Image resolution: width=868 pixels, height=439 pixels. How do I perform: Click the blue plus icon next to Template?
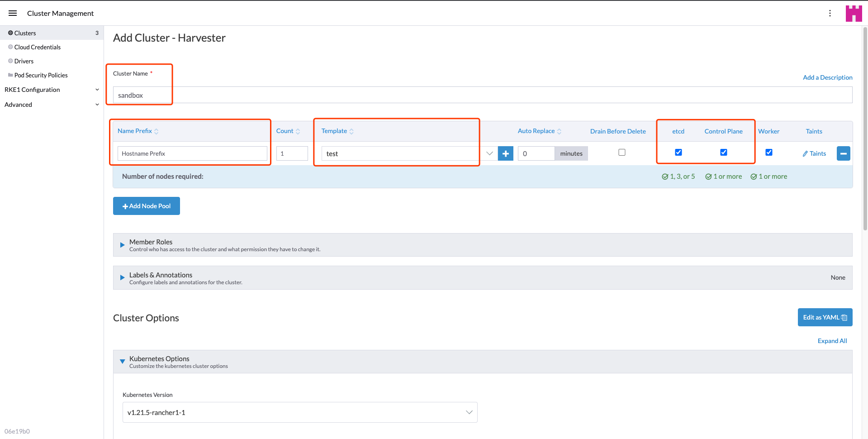click(505, 153)
